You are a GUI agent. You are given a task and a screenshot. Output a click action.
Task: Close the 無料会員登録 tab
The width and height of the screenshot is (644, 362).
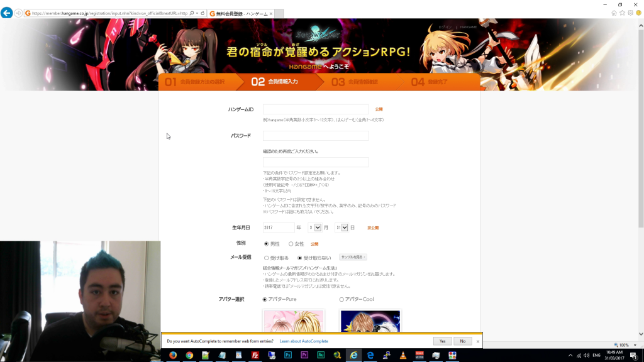coord(270,14)
